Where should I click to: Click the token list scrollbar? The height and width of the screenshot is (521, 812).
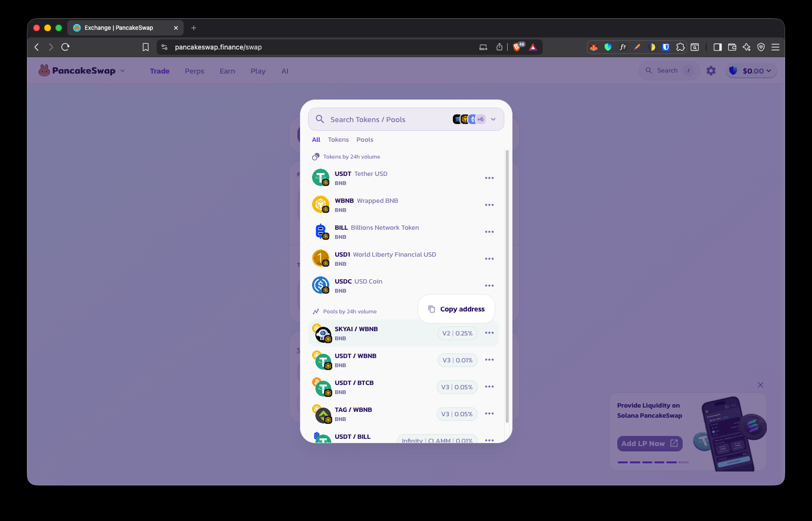(x=507, y=286)
